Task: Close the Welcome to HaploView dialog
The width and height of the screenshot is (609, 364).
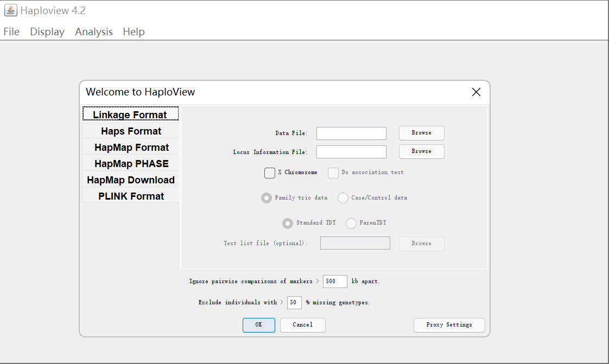Action: (x=476, y=92)
